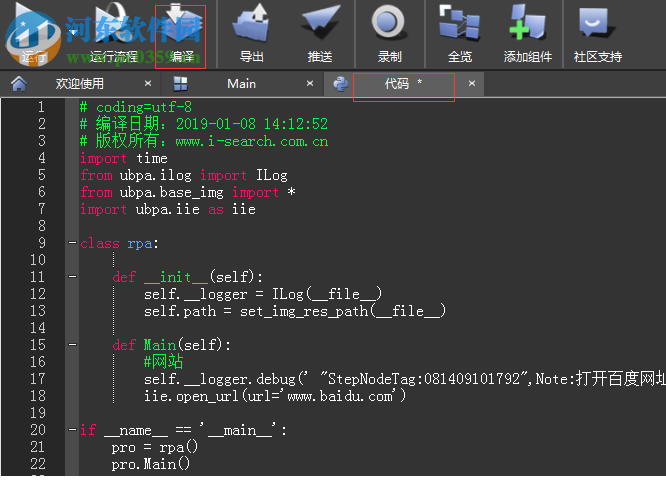Click the 'self.__logger = ILog(__file__)' line
The width and height of the screenshot is (666, 480).
pyautogui.click(x=263, y=294)
